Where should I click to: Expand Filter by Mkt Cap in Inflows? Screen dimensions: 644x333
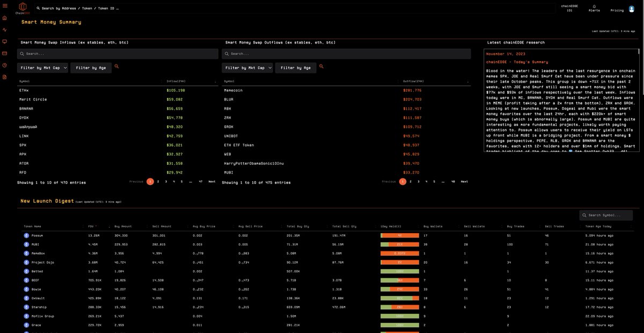click(x=43, y=68)
